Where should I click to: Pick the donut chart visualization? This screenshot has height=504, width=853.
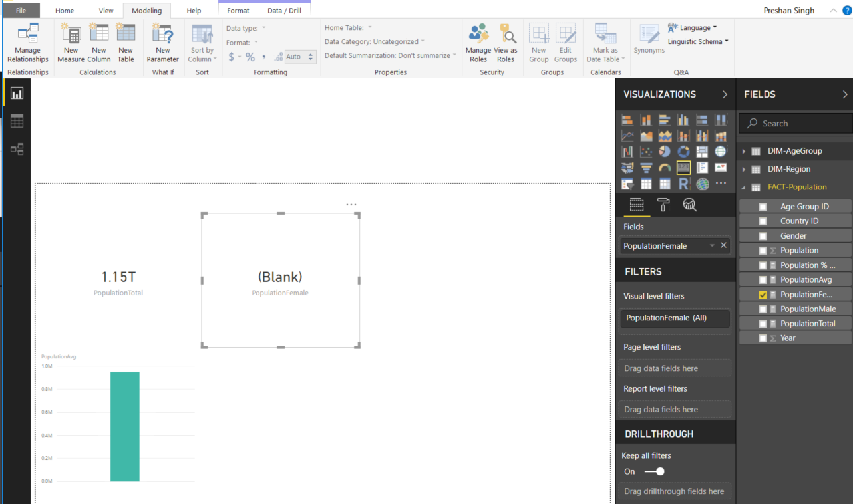(x=683, y=152)
